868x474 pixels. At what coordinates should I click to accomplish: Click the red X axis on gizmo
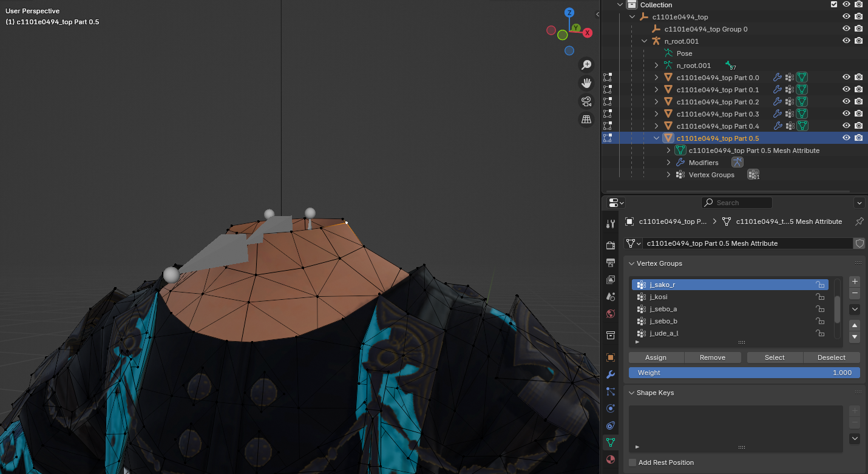[587, 33]
